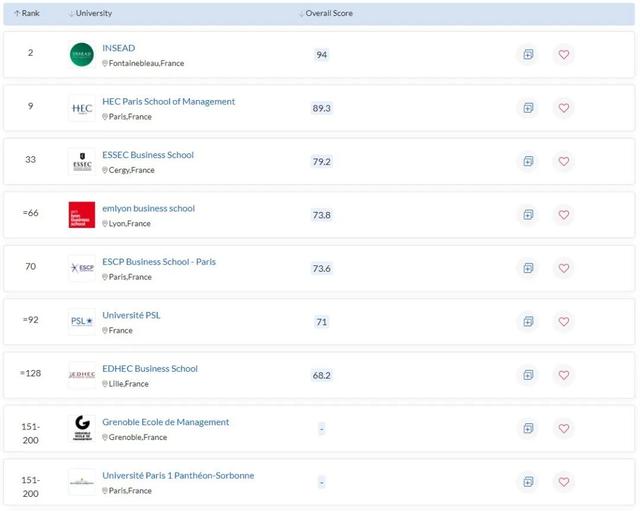Shortlist Université PSL with heart
Screen dimensions: 640x511
pyautogui.click(x=564, y=322)
